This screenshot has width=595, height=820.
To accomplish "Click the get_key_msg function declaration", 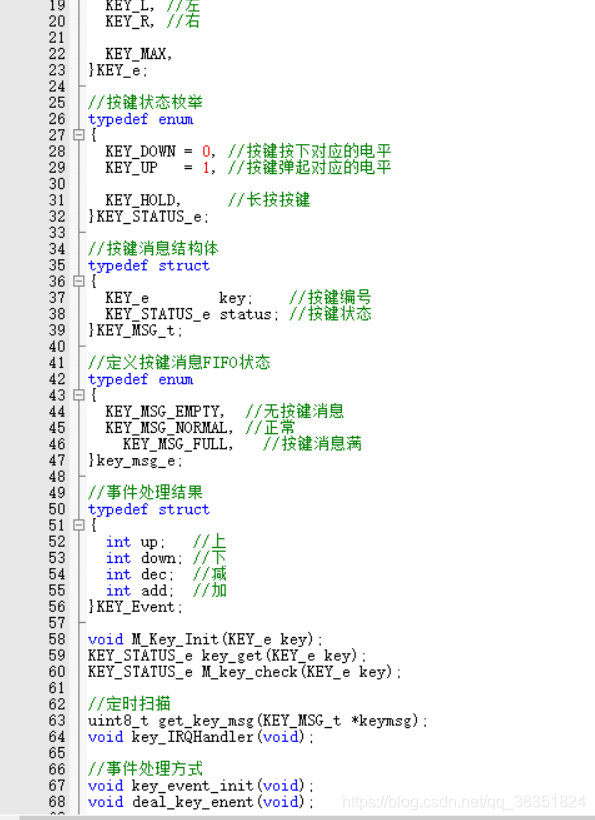I will click(x=258, y=721).
